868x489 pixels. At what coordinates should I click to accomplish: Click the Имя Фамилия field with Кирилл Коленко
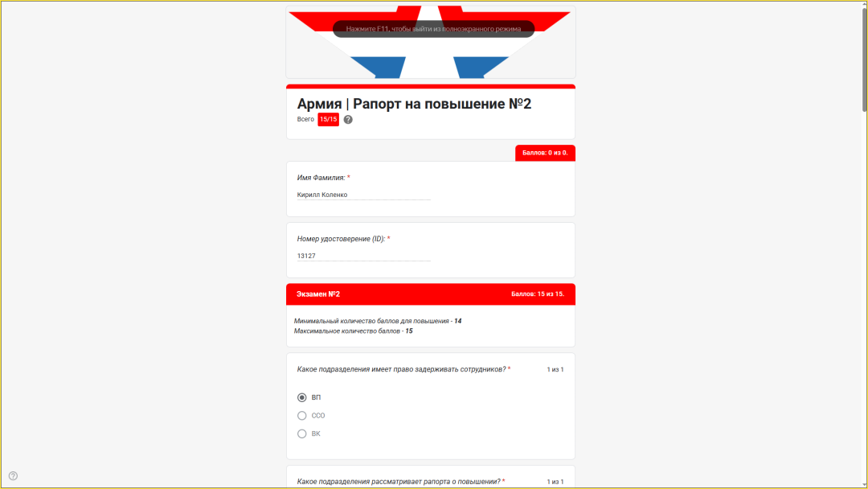tap(364, 195)
